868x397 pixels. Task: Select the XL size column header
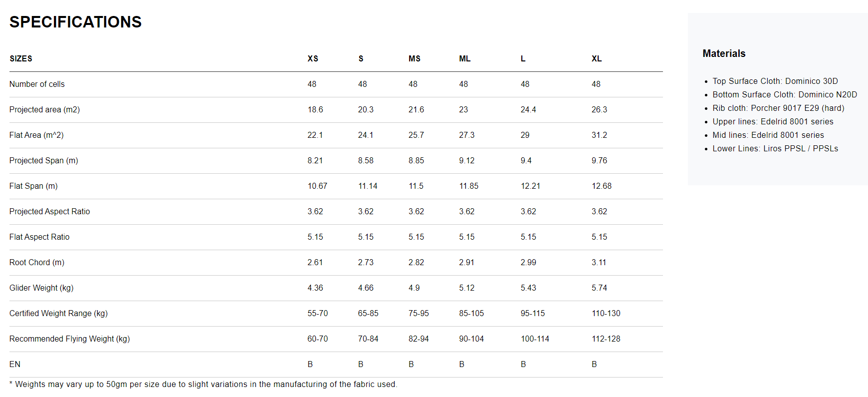[597, 58]
